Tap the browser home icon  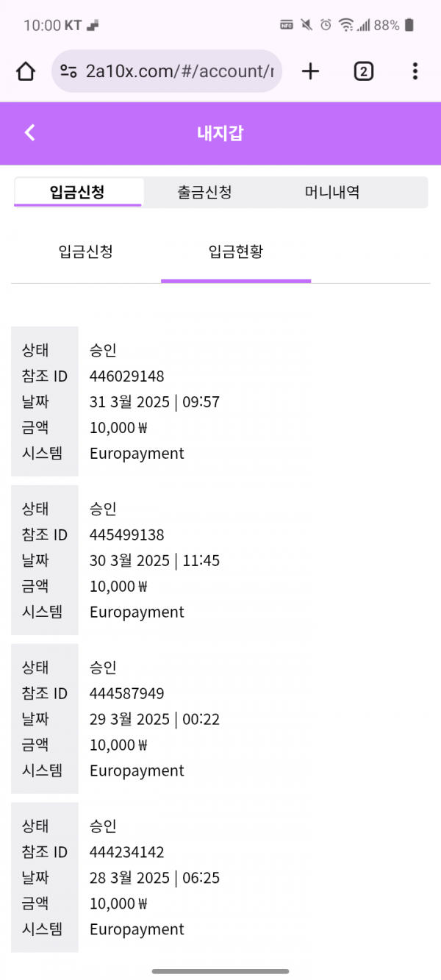(26, 71)
